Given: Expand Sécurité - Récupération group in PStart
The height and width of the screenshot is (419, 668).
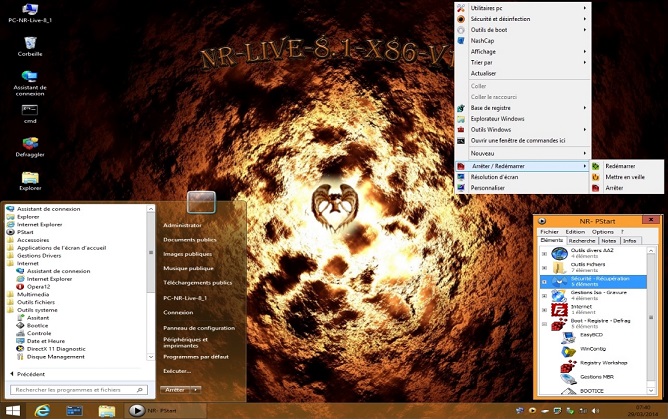Looking at the screenshot, I should click(544, 282).
